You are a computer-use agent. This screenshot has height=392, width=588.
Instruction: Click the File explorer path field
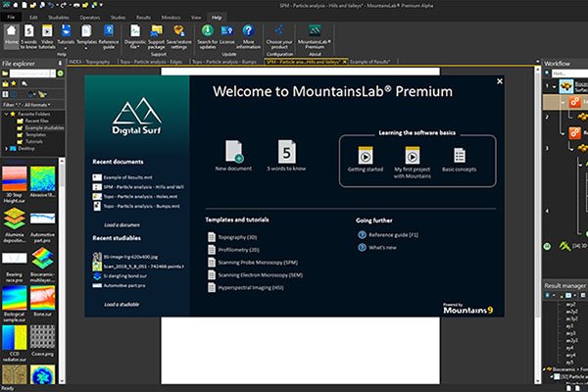coord(32,73)
